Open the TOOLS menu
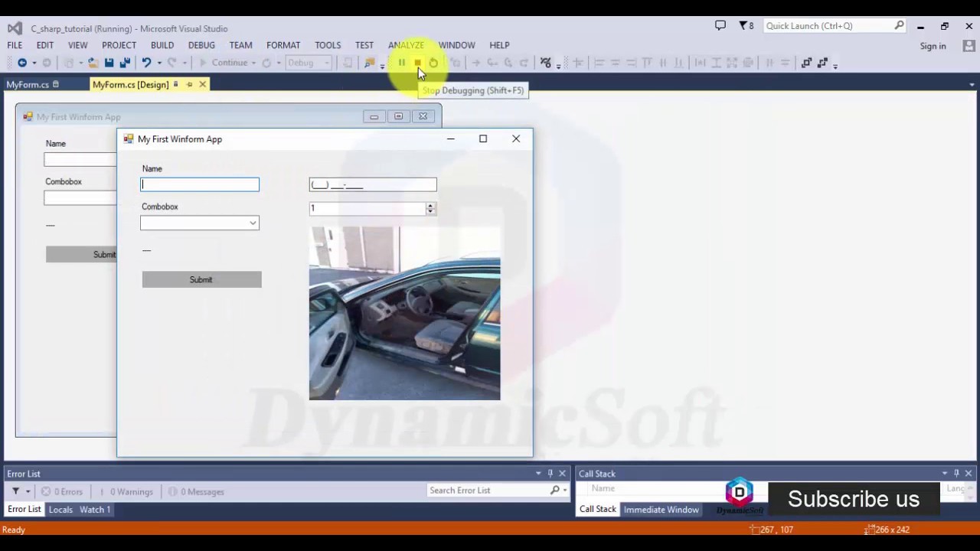 [328, 45]
